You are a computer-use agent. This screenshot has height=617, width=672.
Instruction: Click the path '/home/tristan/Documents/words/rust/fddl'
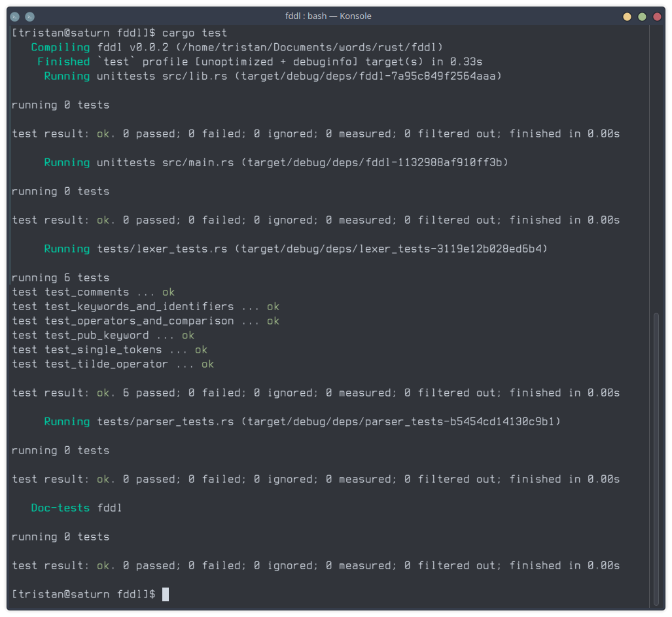click(x=309, y=47)
